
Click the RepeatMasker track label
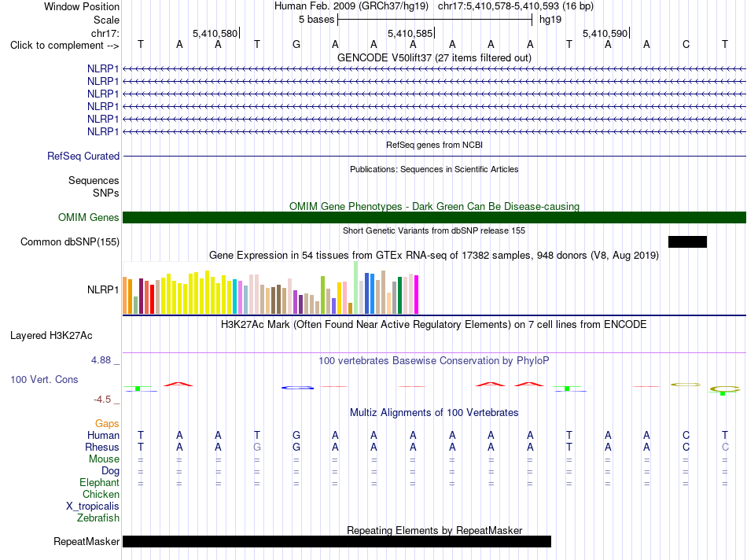pyautogui.click(x=86, y=541)
